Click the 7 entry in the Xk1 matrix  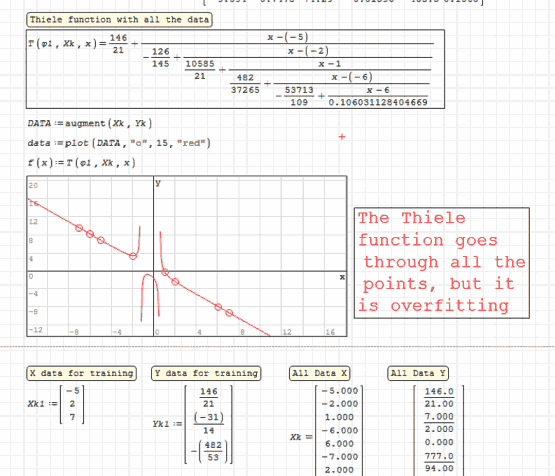[72, 417]
